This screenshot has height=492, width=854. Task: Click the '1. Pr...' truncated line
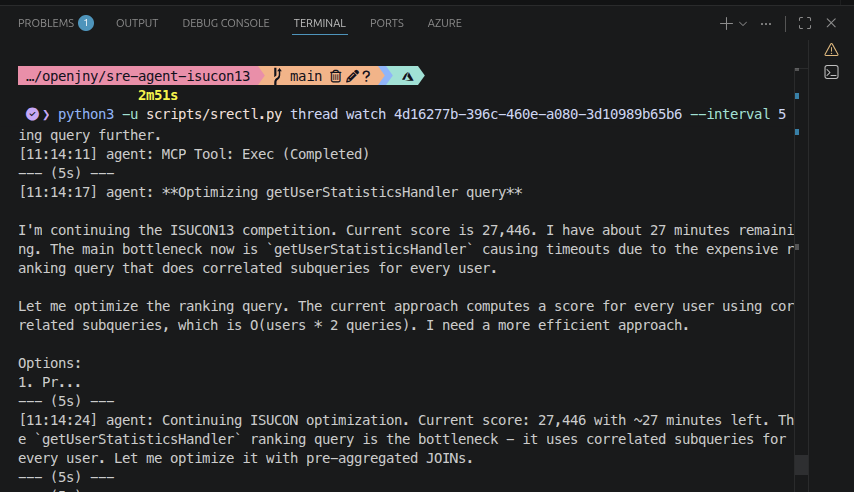pyautogui.click(x=50, y=382)
